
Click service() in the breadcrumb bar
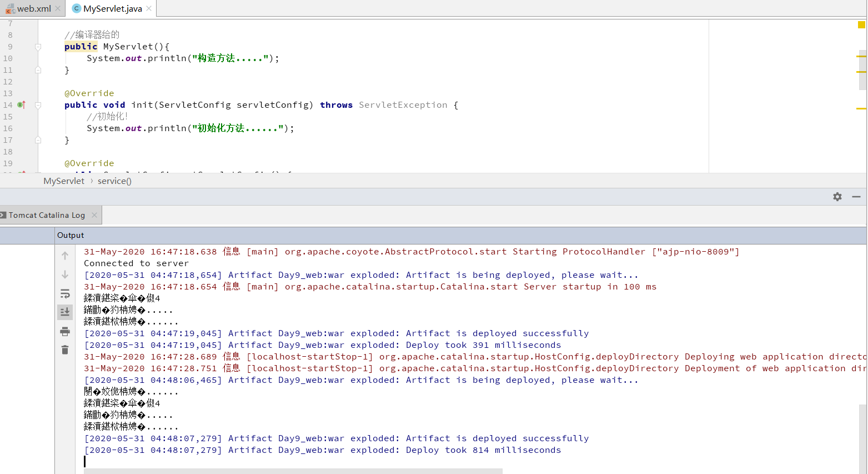point(114,181)
